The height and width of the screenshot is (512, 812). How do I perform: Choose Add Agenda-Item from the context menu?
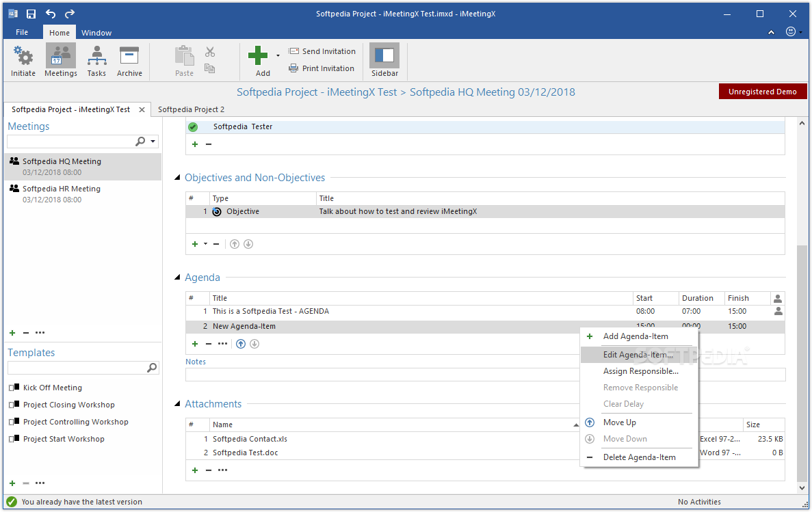[x=639, y=336]
